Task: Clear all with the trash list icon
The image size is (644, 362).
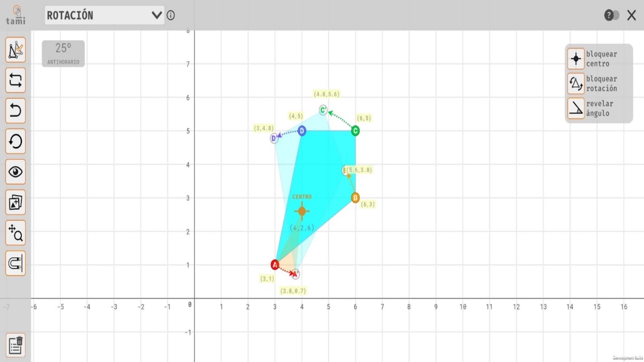Action: point(15,345)
